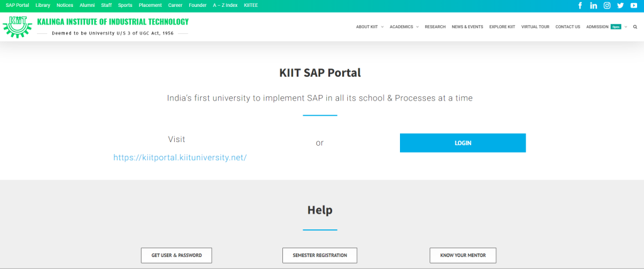Click SAP Portal top bar link
644x269 pixels.
coord(17,5)
